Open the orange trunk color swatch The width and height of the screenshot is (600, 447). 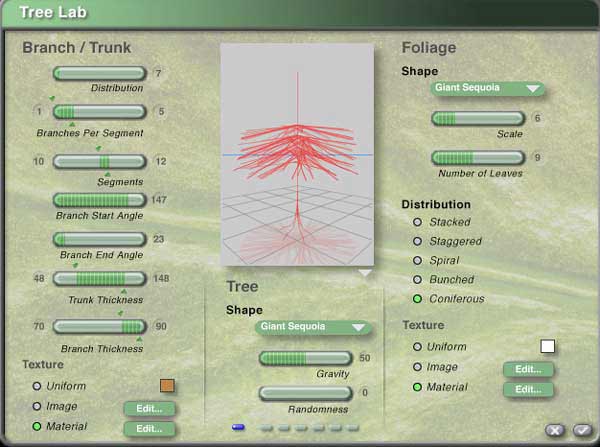[x=167, y=386]
